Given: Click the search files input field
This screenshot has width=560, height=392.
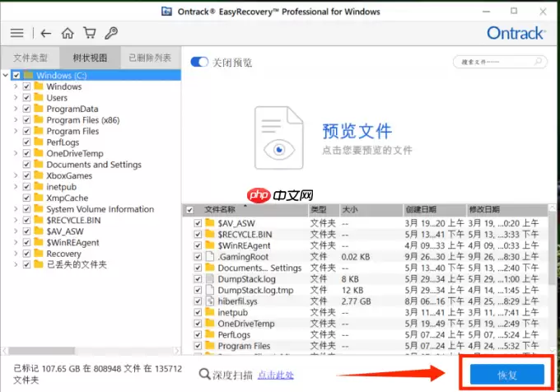Looking at the screenshot, I should (x=499, y=62).
